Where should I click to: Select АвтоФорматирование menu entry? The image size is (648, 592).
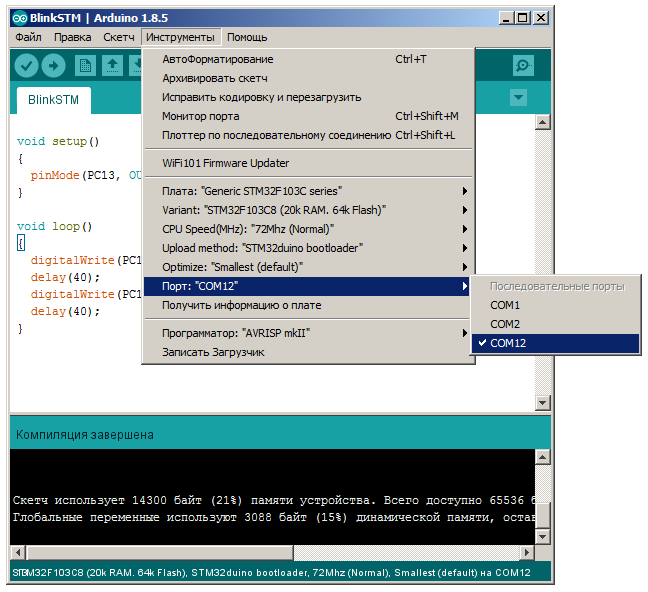pos(308,59)
